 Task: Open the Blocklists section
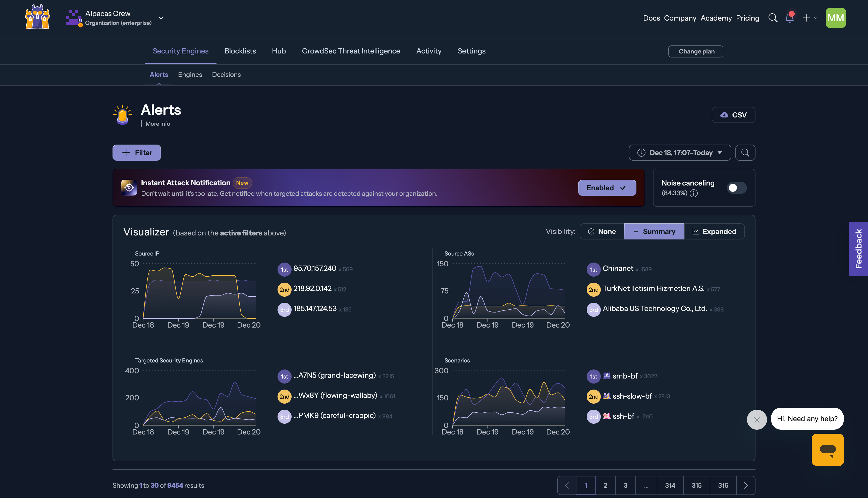(240, 51)
